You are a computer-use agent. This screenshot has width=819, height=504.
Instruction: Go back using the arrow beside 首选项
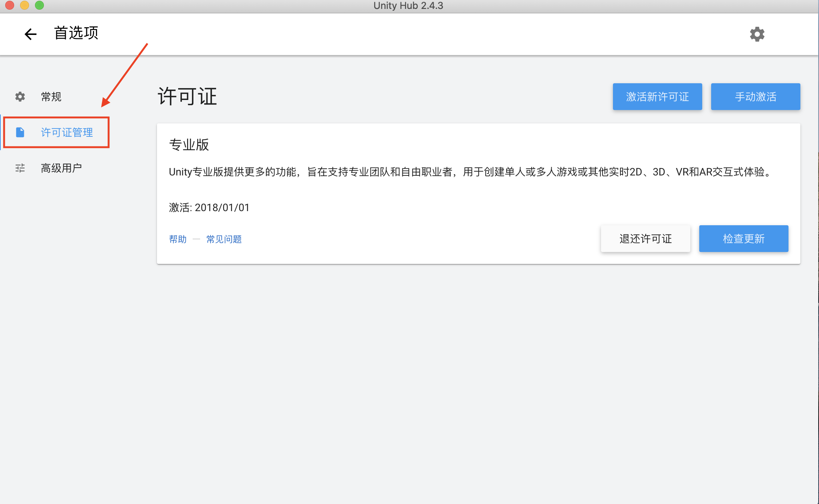[x=30, y=34]
